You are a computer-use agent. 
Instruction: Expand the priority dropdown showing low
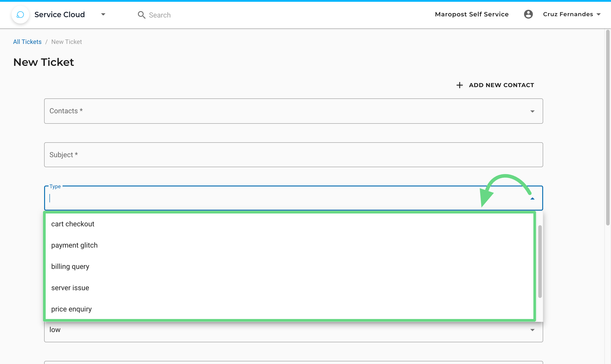coord(532,330)
